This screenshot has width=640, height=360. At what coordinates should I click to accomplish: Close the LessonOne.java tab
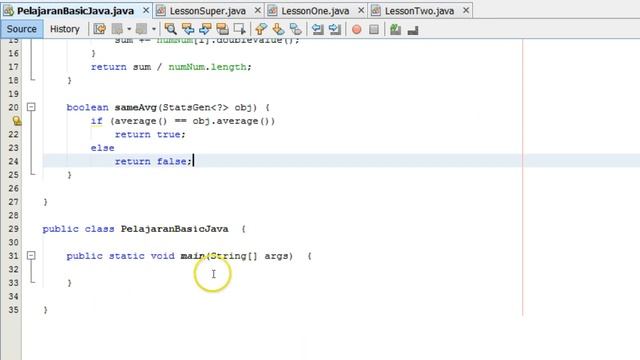(361, 10)
